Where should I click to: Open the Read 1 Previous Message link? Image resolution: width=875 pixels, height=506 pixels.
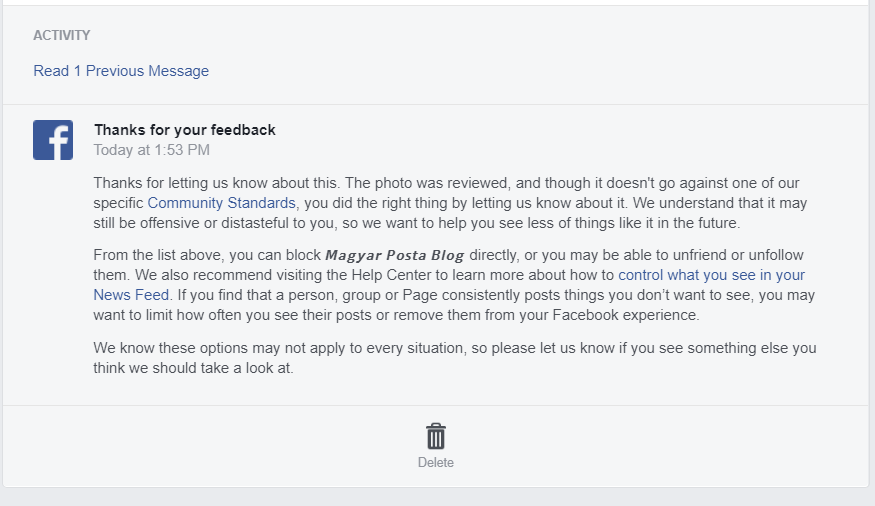pos(121,71)
